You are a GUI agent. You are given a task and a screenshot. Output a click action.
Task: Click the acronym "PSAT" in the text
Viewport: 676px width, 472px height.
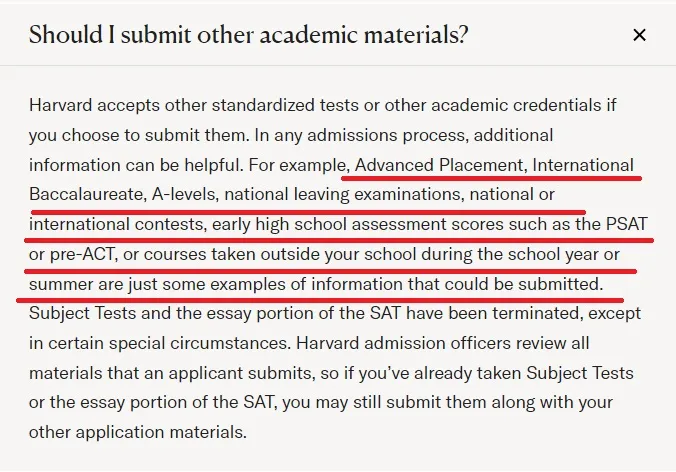627,224
